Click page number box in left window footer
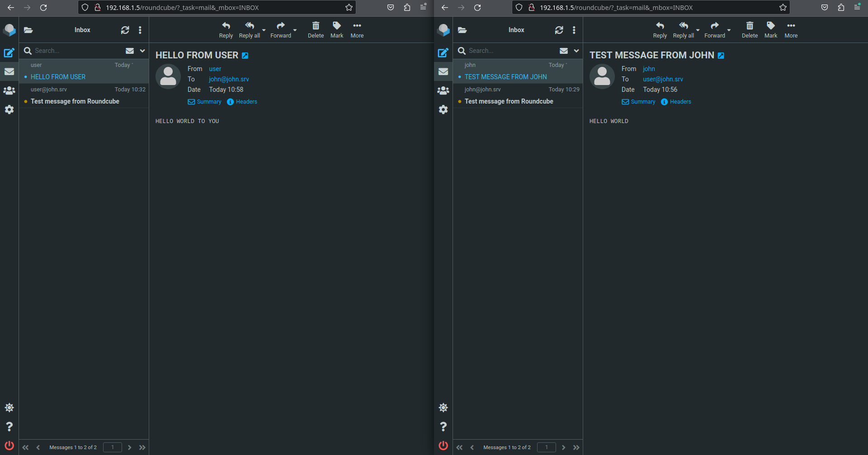Image resolution: width=868 pixels, height=455 pixels. pyautogui.click(x=113, y=447)
